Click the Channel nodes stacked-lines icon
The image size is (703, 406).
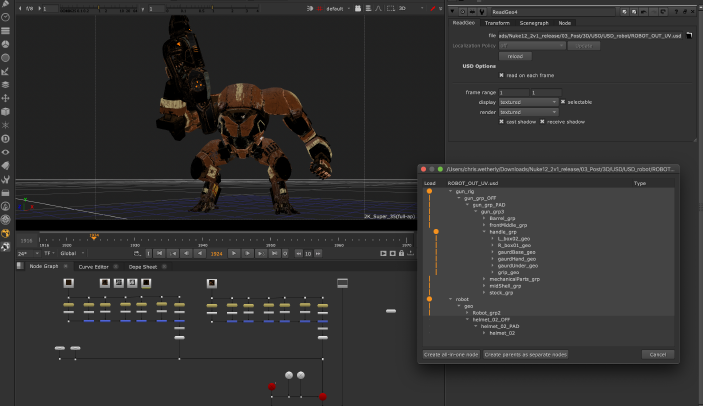[7, 30]
